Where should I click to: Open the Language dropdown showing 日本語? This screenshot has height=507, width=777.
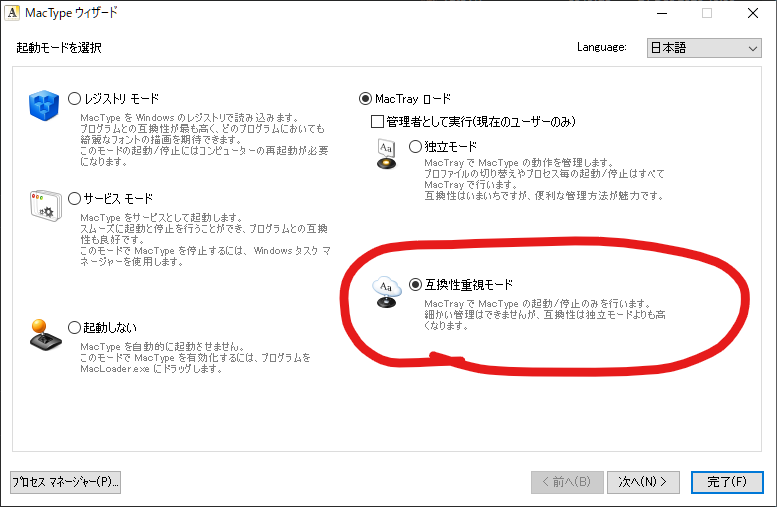pyautogui.click(x=704, y=48)
